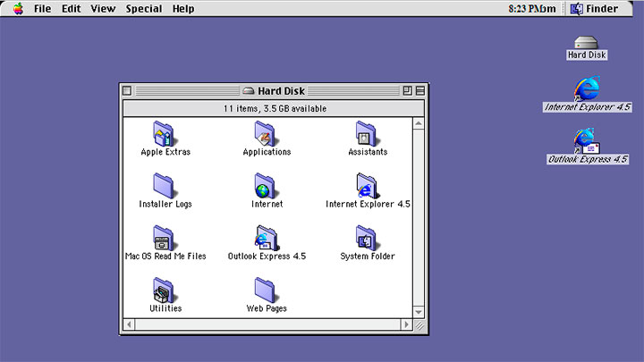Click the Hard Disk desktop icon label
Screen dimensions: 644x362
coord(587,55)
